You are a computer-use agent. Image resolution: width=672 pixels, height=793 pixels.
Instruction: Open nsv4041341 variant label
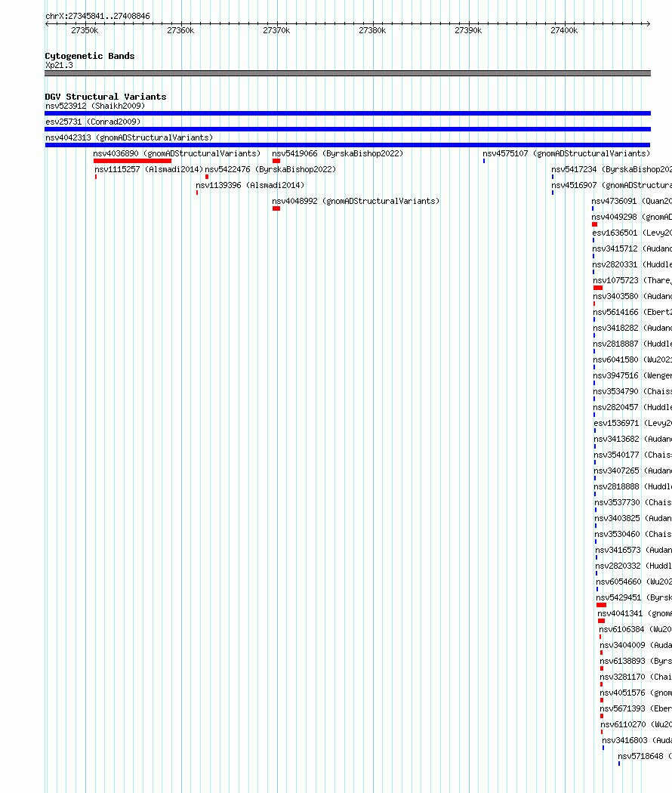tap(634, 613)
